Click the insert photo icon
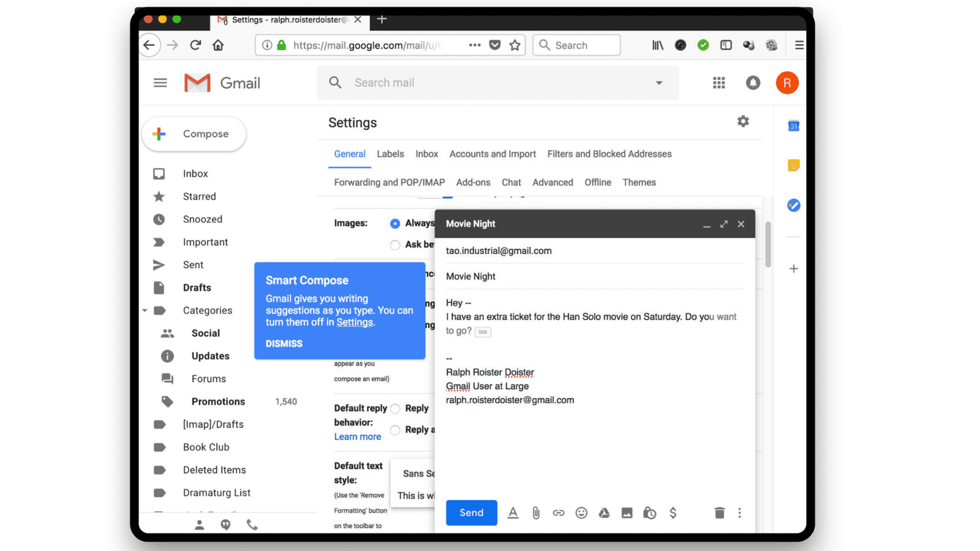 pos(627,513)
